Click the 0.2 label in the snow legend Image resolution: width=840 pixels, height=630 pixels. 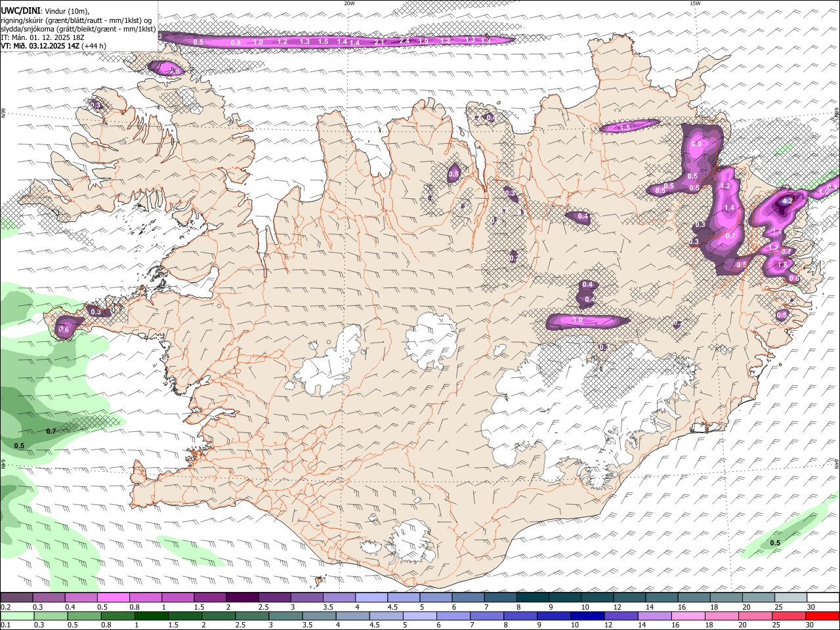5,607
